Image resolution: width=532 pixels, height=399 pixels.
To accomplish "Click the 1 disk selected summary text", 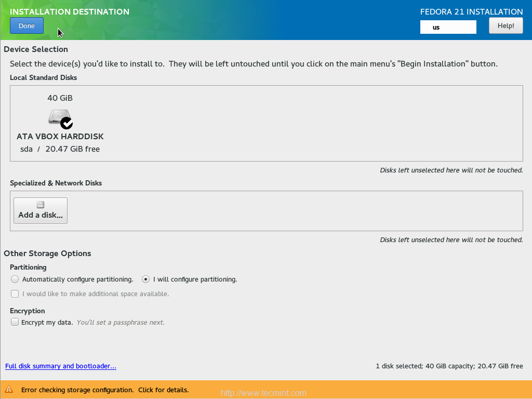I will (449, 366).
